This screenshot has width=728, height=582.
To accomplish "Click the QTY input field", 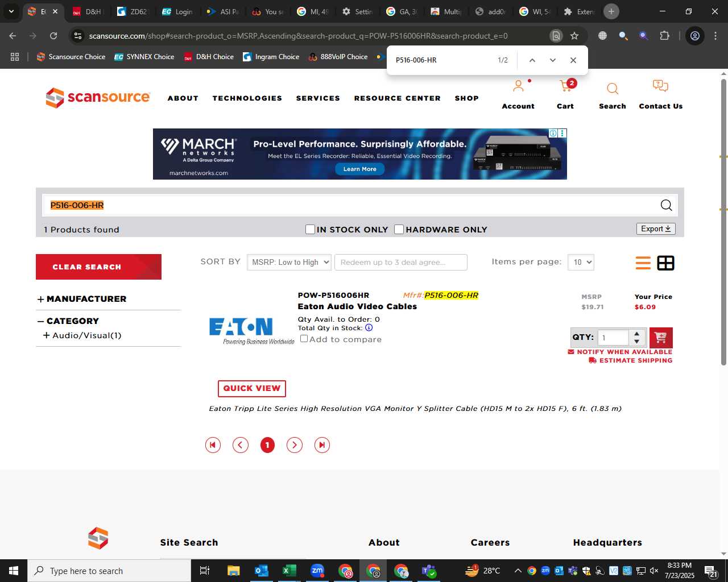I will click(613, 338).
